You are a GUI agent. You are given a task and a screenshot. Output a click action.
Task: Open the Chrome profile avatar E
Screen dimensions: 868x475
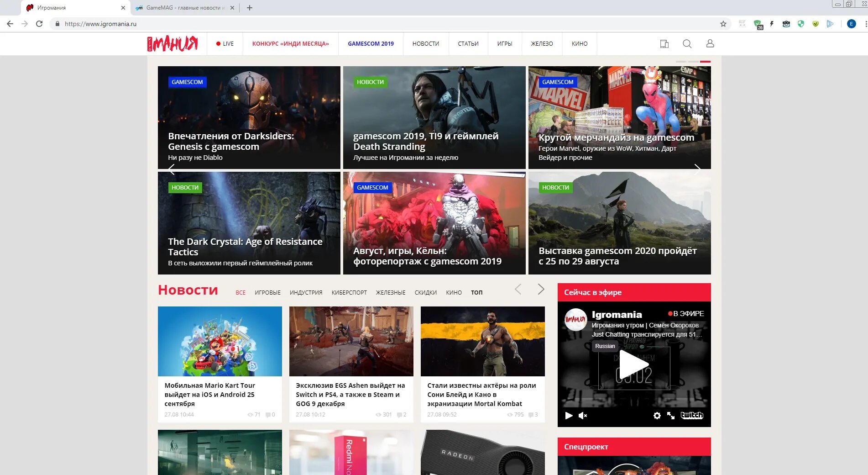[x=851, y=24]
